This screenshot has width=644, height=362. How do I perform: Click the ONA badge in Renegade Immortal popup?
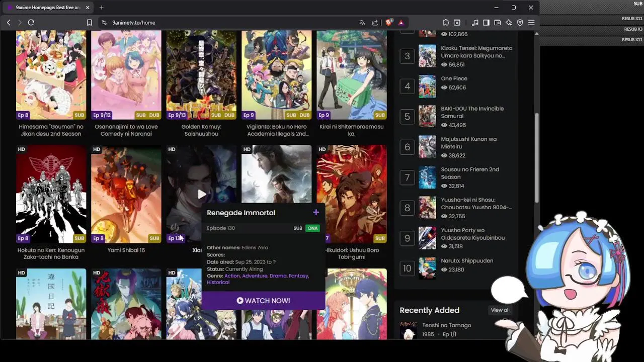pos(312,228)
